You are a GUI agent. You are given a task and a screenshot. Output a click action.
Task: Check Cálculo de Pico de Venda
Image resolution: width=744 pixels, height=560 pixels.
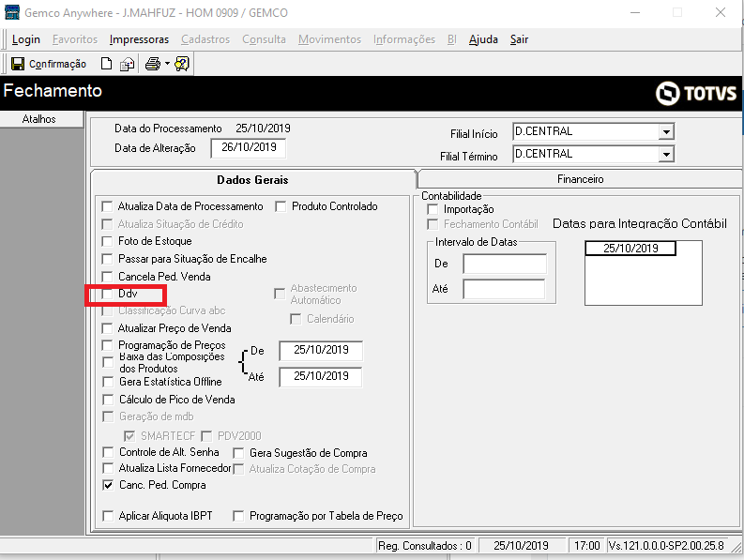click(x=108, y=399)
